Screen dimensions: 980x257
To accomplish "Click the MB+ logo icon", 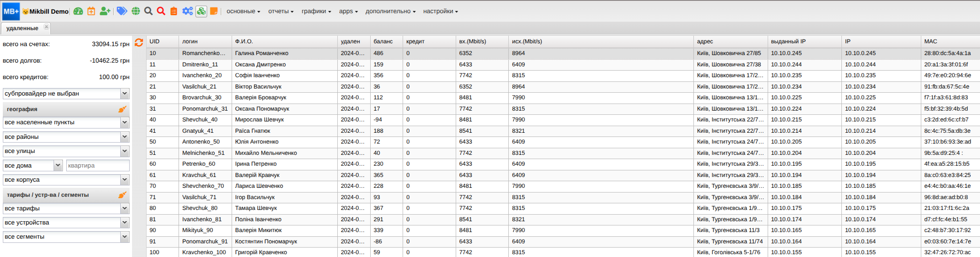I will (11, 11).
